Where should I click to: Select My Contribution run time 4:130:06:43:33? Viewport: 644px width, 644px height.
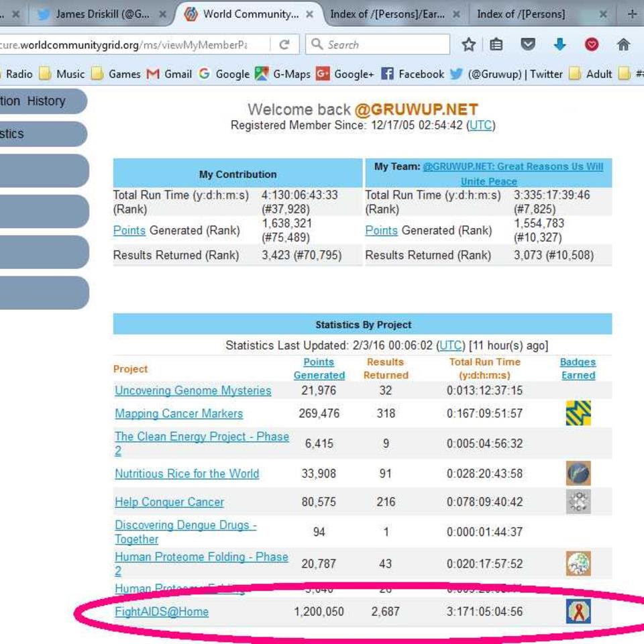coord(300,195)
